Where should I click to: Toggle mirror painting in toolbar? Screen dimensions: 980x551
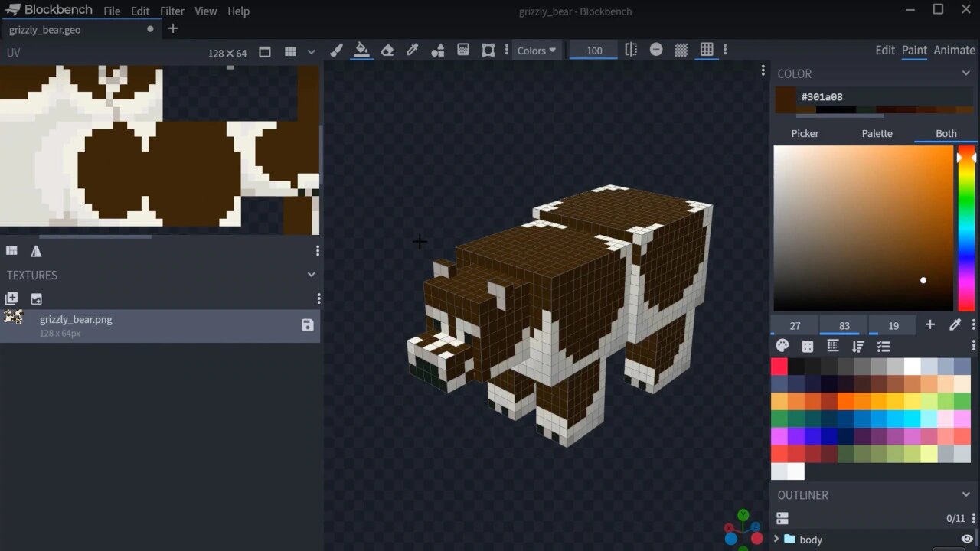coord(631,50)
